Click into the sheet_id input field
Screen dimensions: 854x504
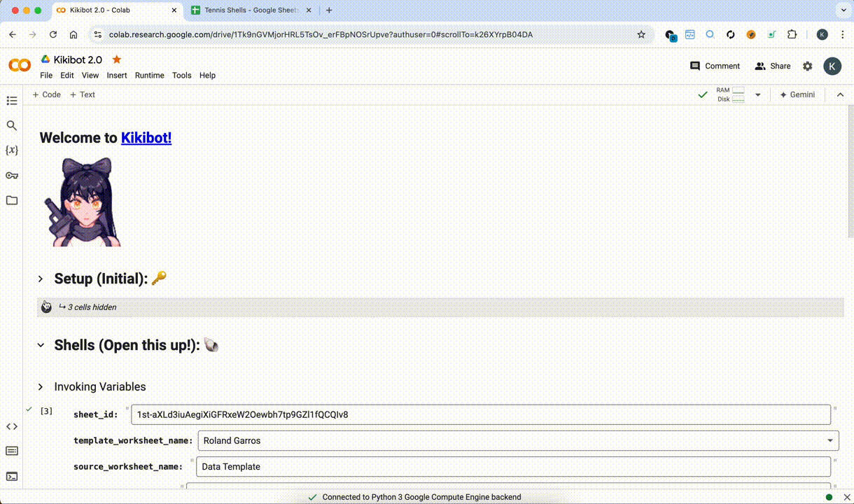(x=480, y=414)
